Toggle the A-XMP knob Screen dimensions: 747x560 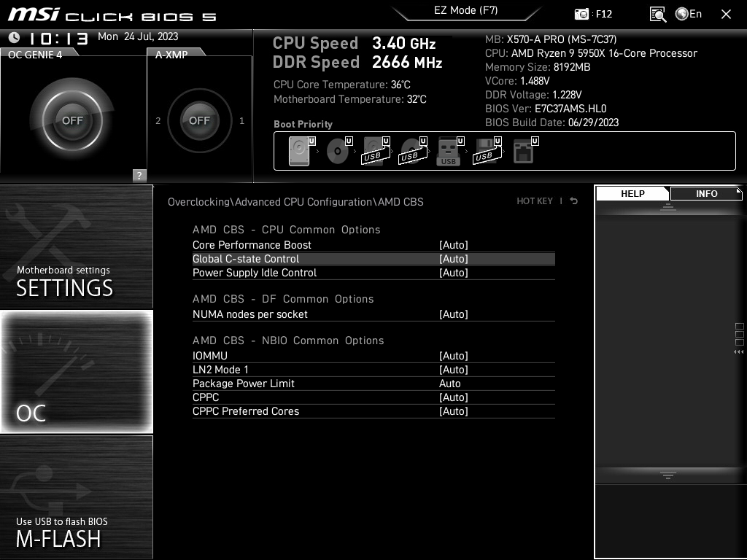pyautogui.click(x=199, y=120)
